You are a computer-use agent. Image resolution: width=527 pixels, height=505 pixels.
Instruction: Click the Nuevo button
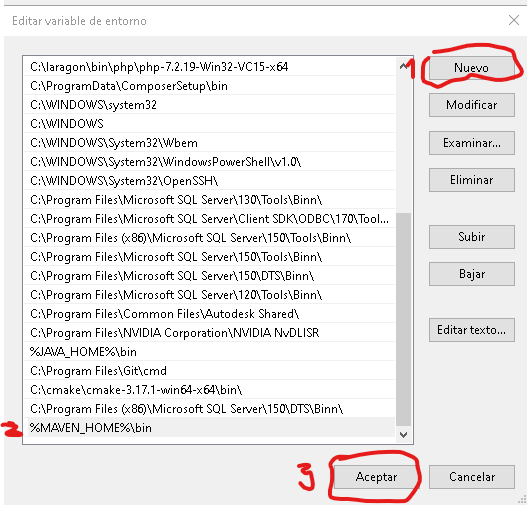click(x=472, y=68)
